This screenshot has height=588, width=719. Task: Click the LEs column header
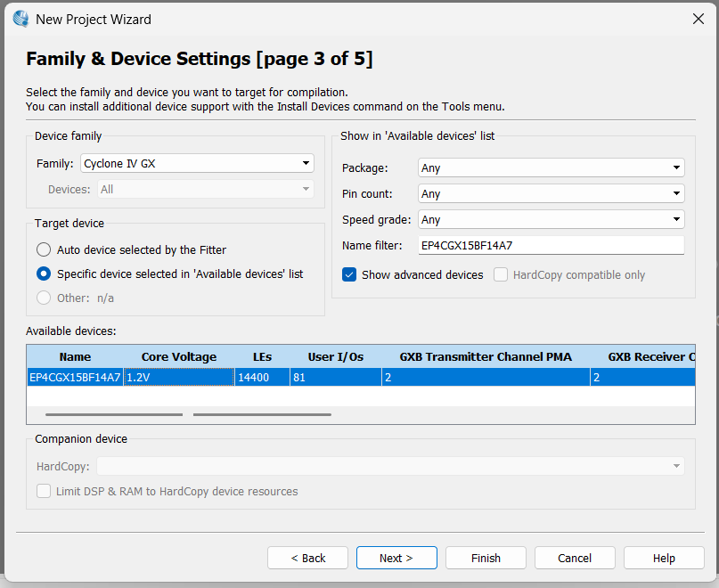point(262,357)
